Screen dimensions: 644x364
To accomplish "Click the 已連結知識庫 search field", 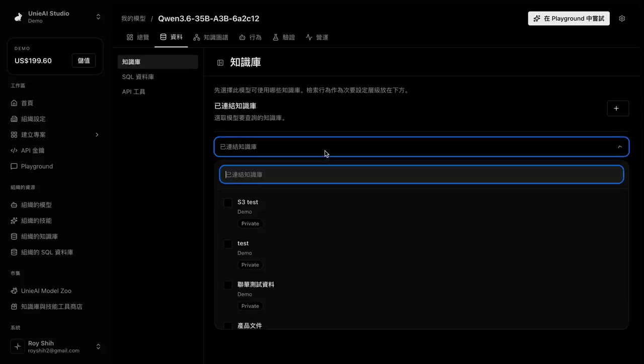I will (422, 174).
